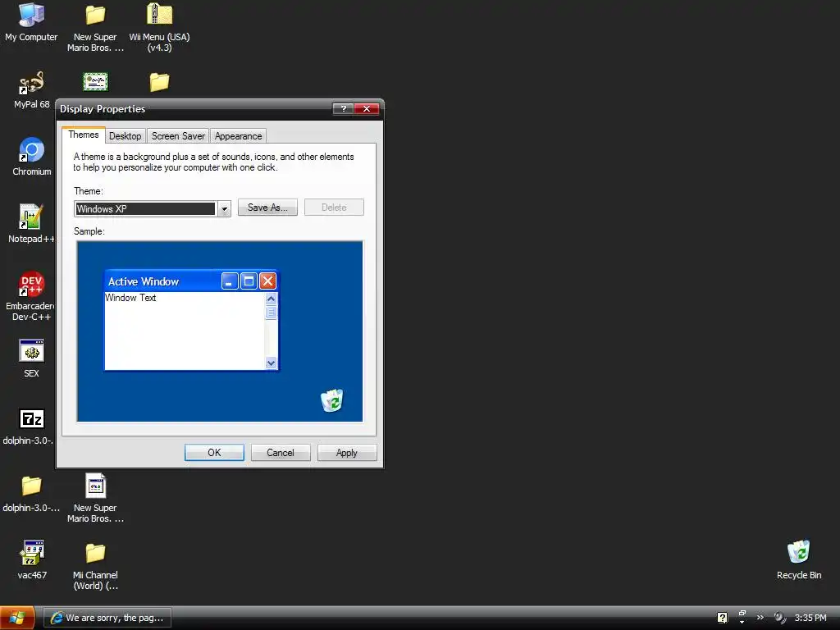Click Cancel in Display Properties
Viewport: 840px width, 630px height.
pos(281,453)
